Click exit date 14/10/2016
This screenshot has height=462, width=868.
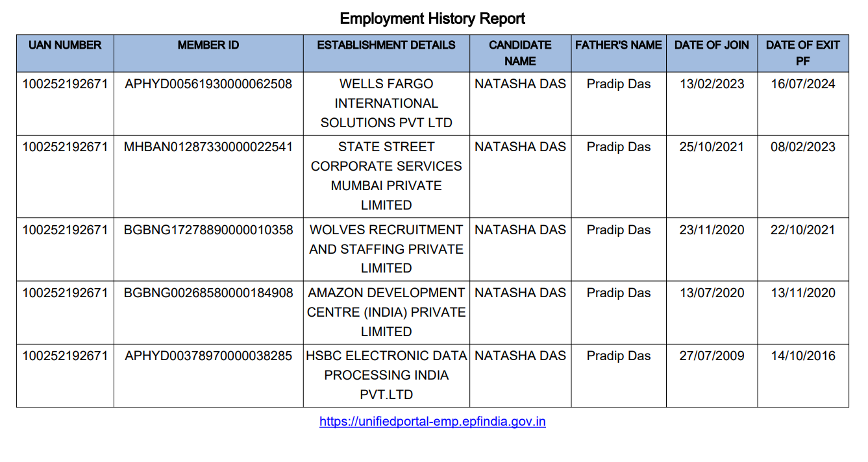pyautogui.click(x=802, y=356)
